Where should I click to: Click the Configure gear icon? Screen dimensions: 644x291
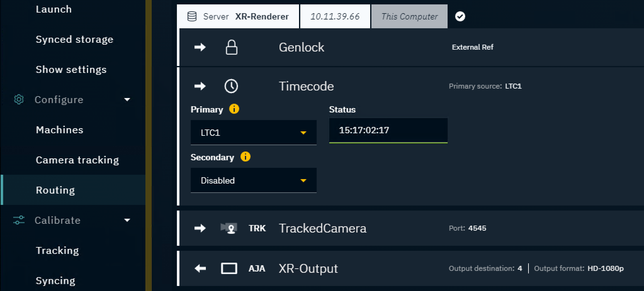click(x=19, y=100)
